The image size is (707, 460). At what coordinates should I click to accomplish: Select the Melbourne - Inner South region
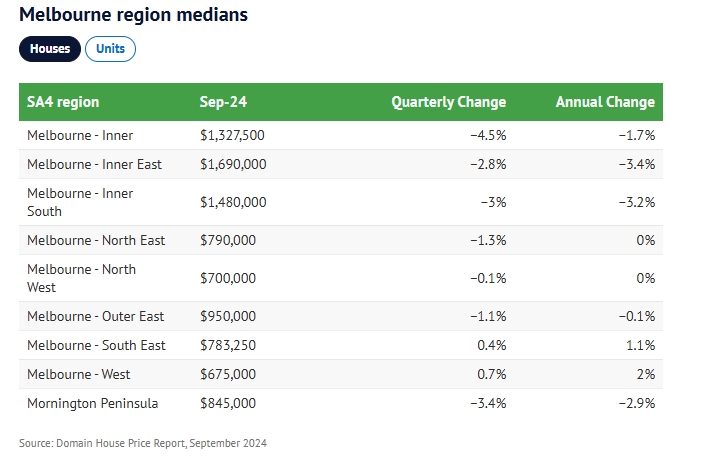(80, 202)
